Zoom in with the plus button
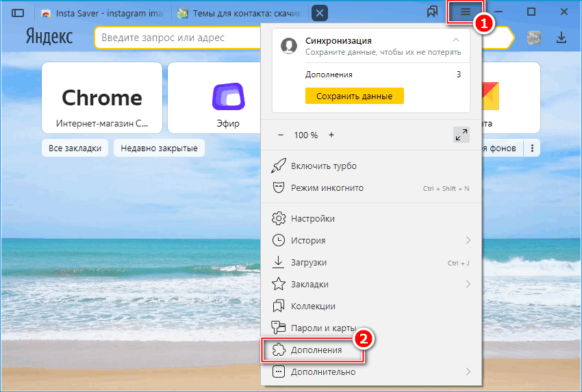582x392 pixels. [x=331, y=135]
